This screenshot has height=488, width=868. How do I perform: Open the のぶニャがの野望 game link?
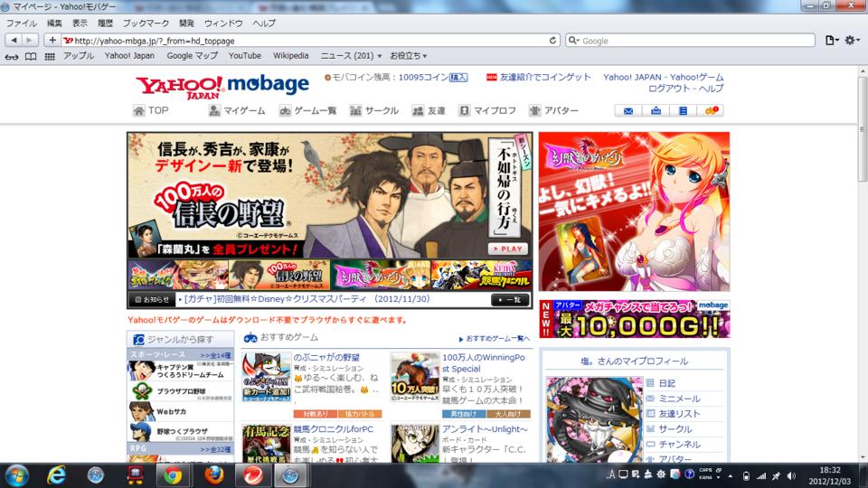click(x=326, y=358)
